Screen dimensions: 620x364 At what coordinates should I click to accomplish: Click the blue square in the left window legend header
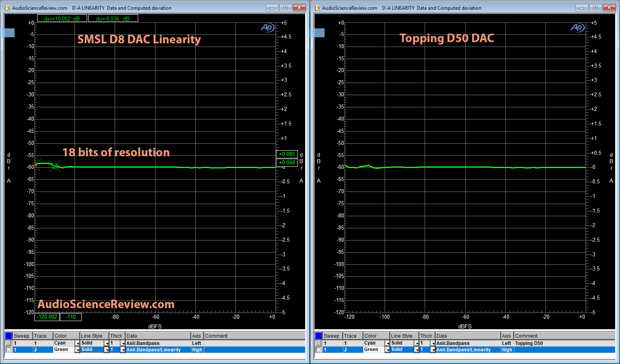(x=9, y=336)
